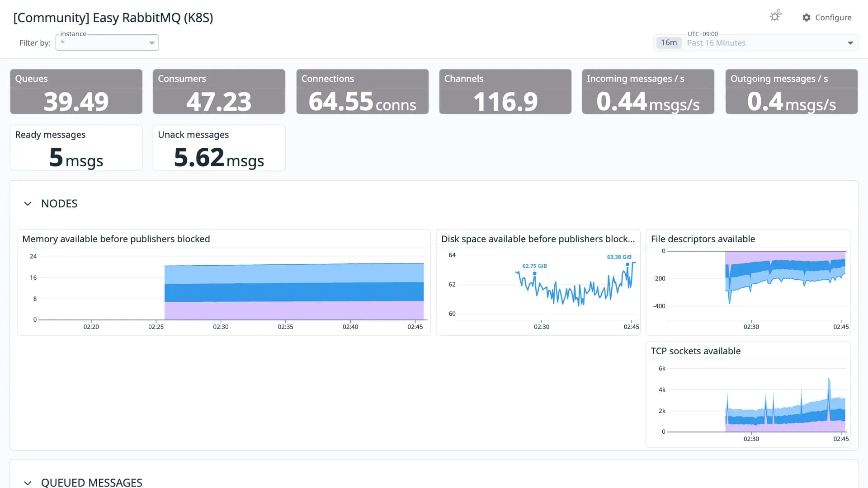Viewport: 868px width, 488px height.
Task: Select the Incoming messages / s widget
Action: coord(648,91)
